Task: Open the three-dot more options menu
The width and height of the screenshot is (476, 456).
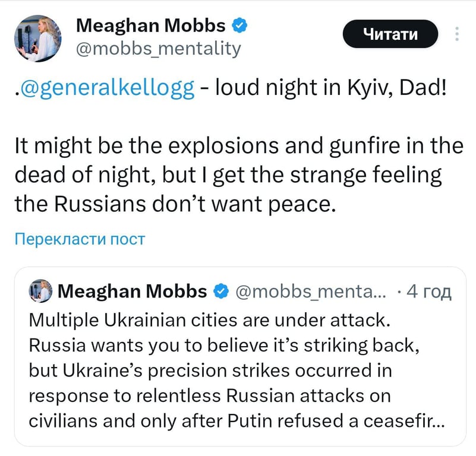Action: 457,33
